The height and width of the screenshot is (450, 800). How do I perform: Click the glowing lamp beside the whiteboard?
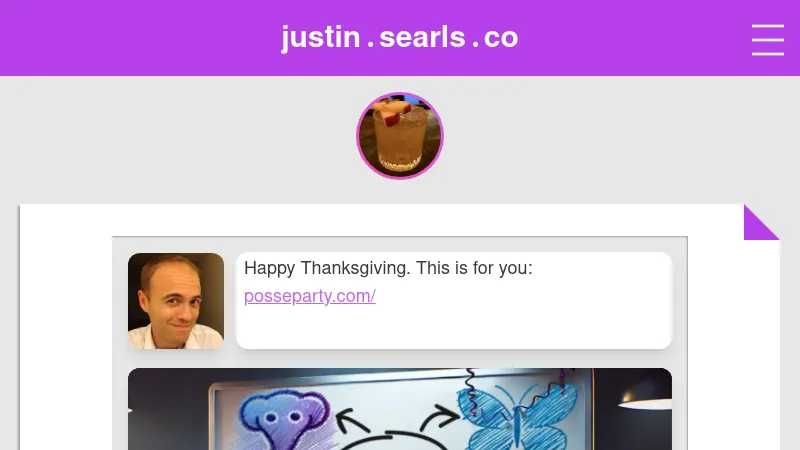click(x=644, y=402)
